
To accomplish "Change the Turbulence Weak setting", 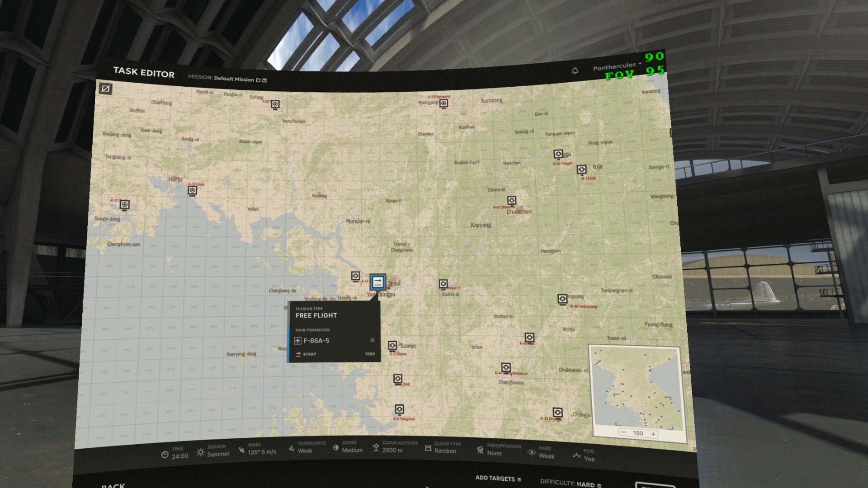I will coord(307,447).
